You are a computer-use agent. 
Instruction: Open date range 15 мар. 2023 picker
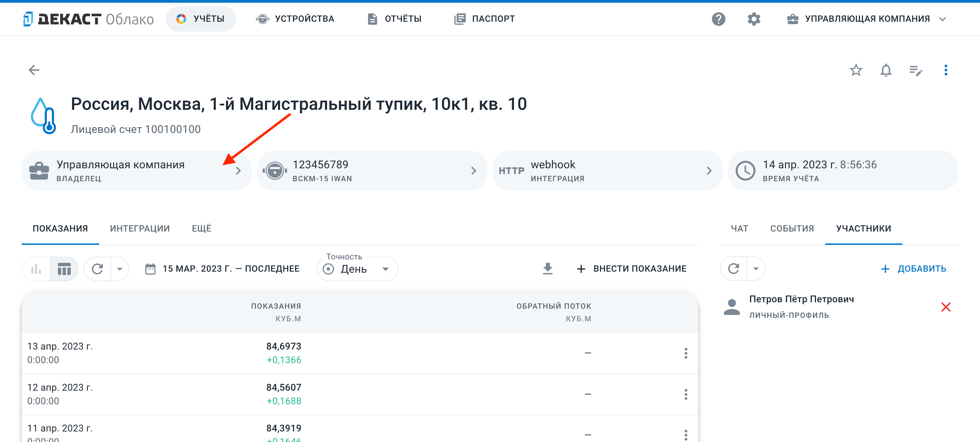[222, 269]
